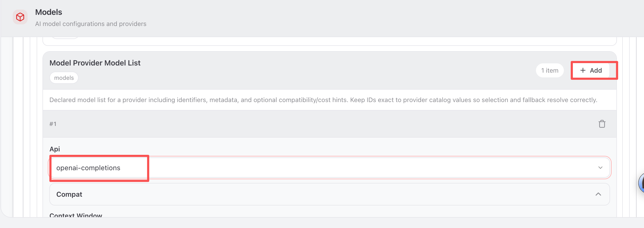This screenshot has width=644, height=228.
Task: Click the partially hidden chip above the list
Action: pyautogui.click(x=65, y=38)
